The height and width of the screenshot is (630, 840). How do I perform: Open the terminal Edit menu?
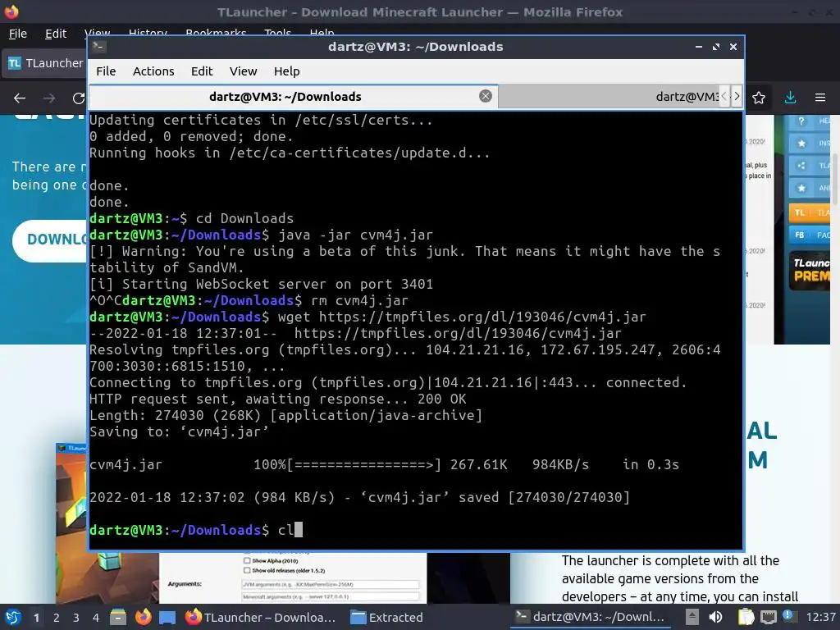[x=202, y=71]
